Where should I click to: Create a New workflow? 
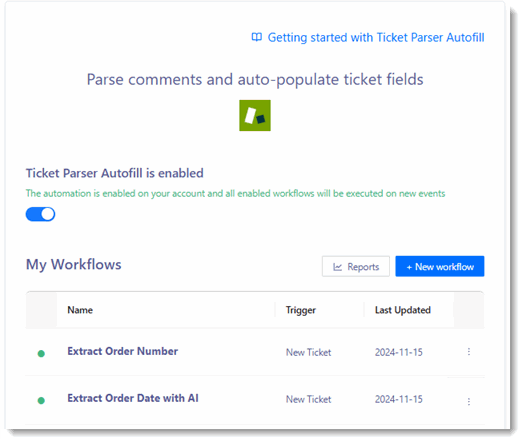(440, 266)
